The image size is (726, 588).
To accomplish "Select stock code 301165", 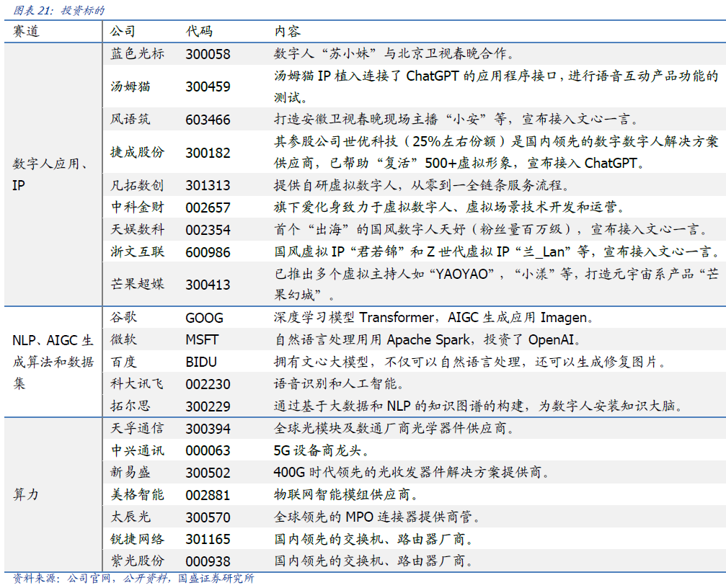I will (x=208, y=540).
